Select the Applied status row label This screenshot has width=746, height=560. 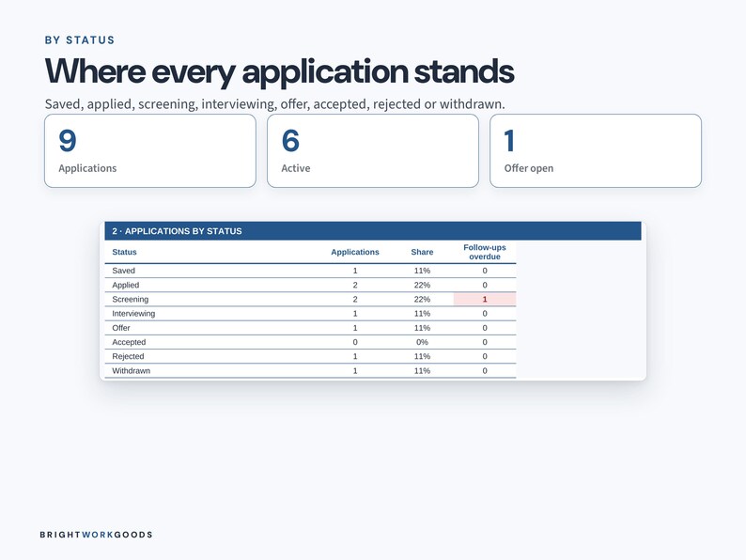pyautogui.click(x=126, y=285)
